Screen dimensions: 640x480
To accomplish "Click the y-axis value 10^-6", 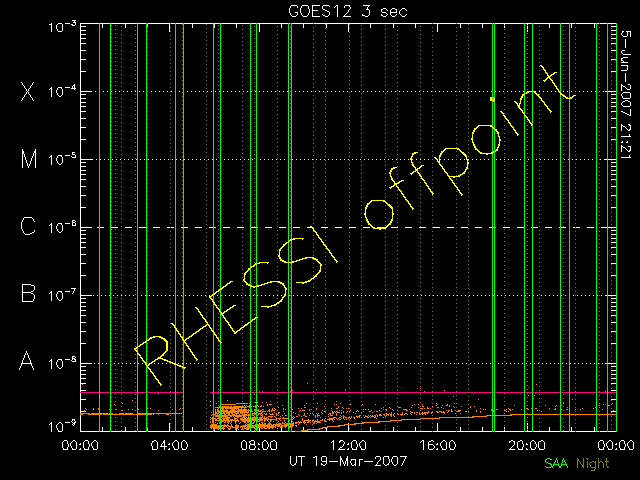I will click(x=62, y=227).
